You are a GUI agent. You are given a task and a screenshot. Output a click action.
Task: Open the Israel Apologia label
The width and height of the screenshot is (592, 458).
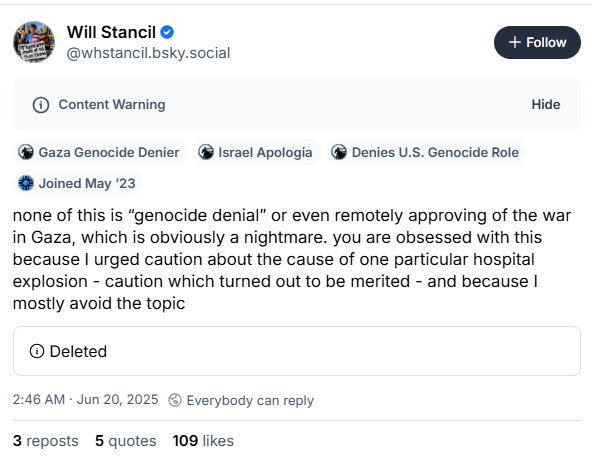257,152
